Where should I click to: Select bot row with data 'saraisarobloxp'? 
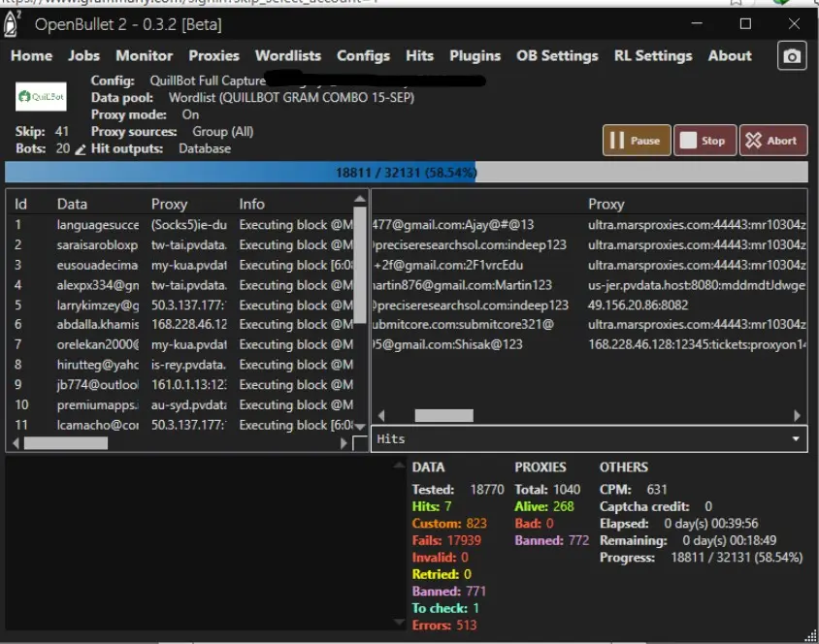(x=180, y=244)
